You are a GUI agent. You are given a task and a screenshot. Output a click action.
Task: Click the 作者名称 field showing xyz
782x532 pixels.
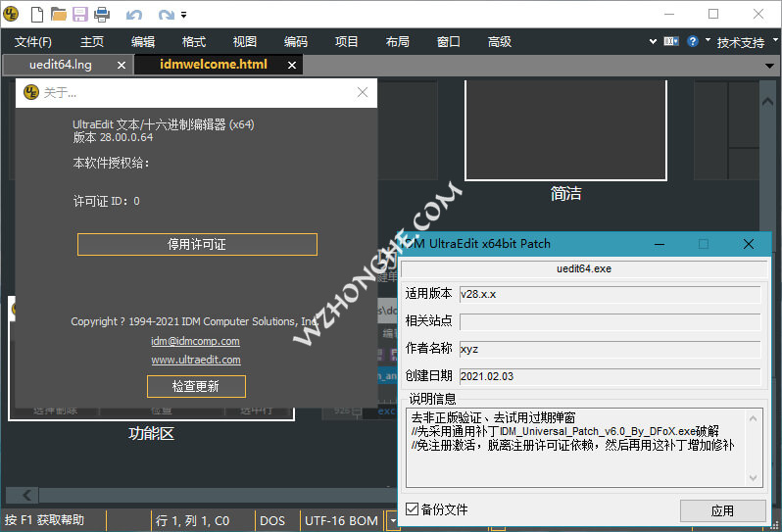pos(610,349)
